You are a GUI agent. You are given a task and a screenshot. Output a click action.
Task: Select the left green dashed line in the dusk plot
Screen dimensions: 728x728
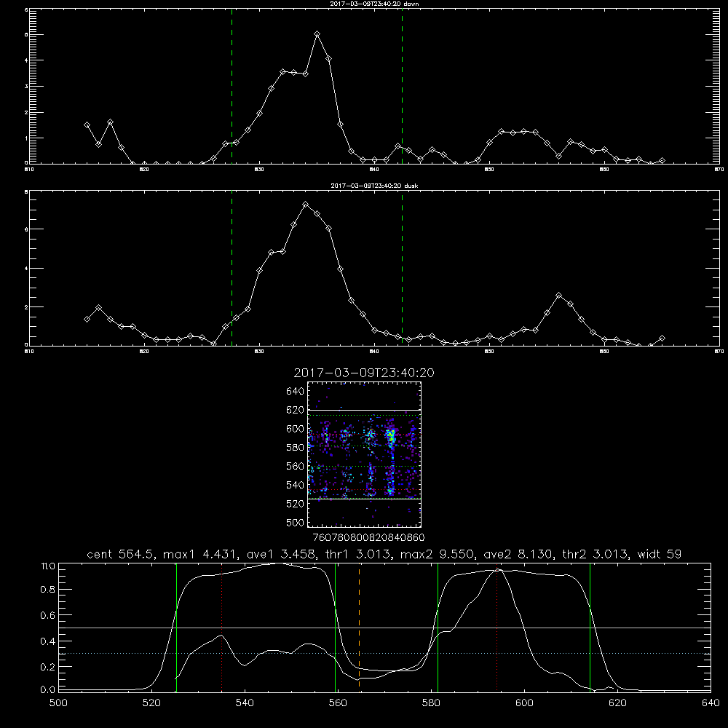(x=232, y=268)
